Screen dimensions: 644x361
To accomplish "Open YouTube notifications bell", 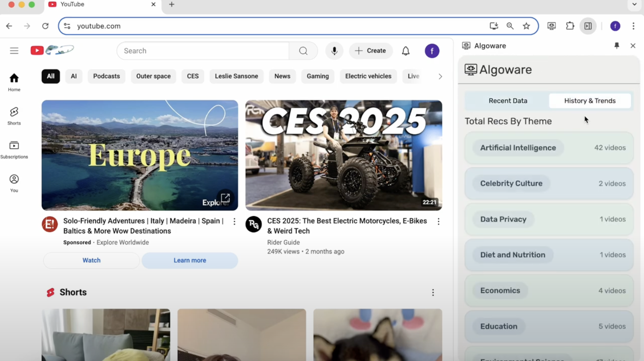I will [406, 51].
